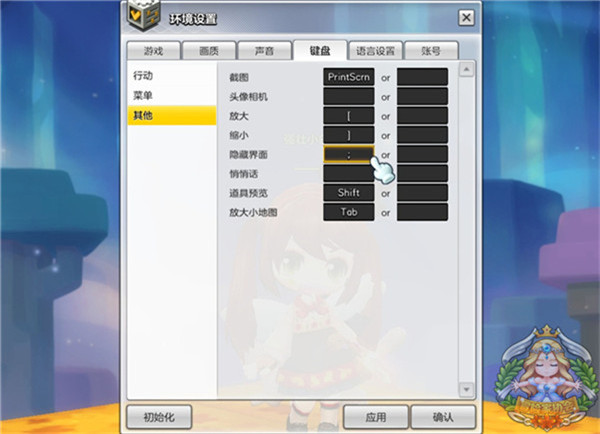Screen dimensions: 600x434
Task: Switch to the 游戏 tab
Action: (x=153, y=51)
